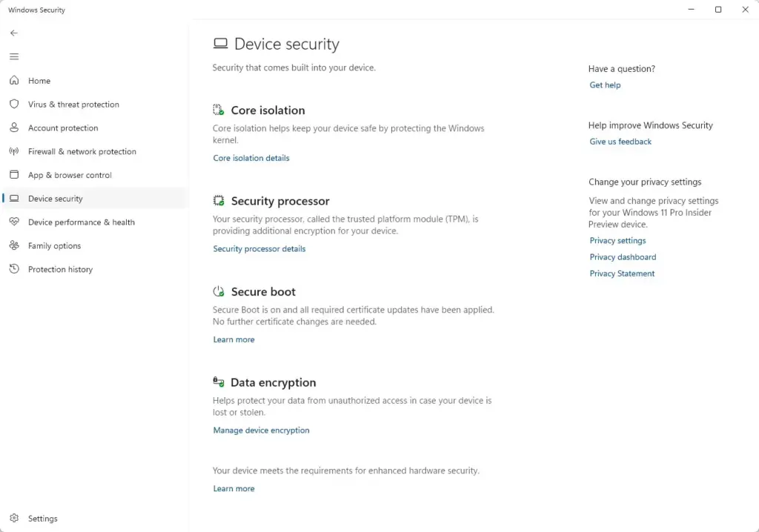Open Security processor details link
This screenshot has height=532, width=759.
[259, 249]
